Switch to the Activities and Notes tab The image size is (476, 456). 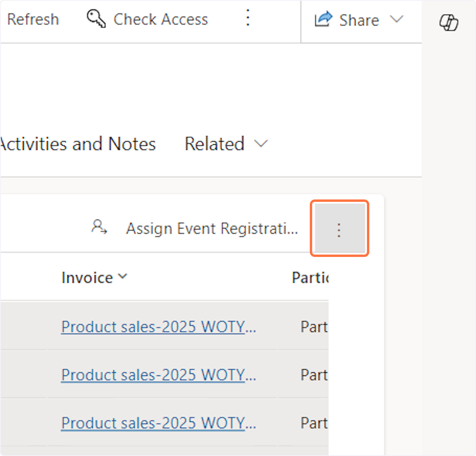pos(78,144)
